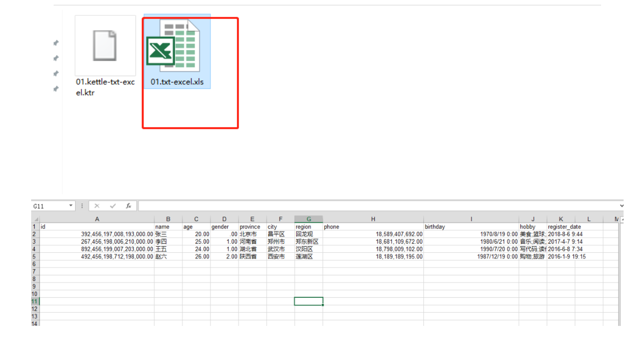The height and width of the screenshot is (354, 644).
Task: Select column J header
Action: (x=533, y=219)
